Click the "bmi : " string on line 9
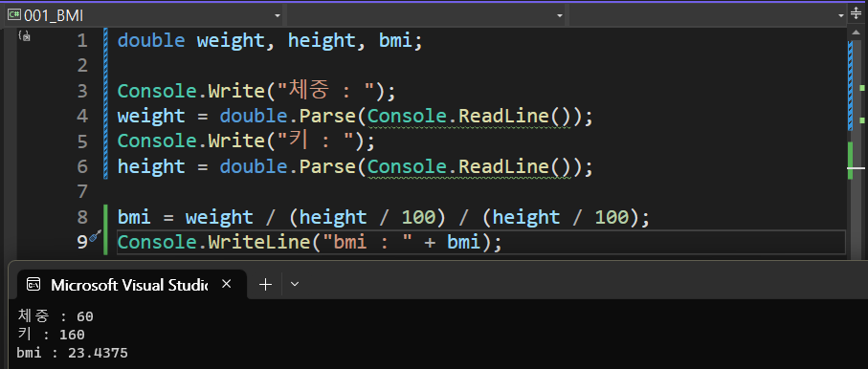868x369 pixels. tap(367, 242)
